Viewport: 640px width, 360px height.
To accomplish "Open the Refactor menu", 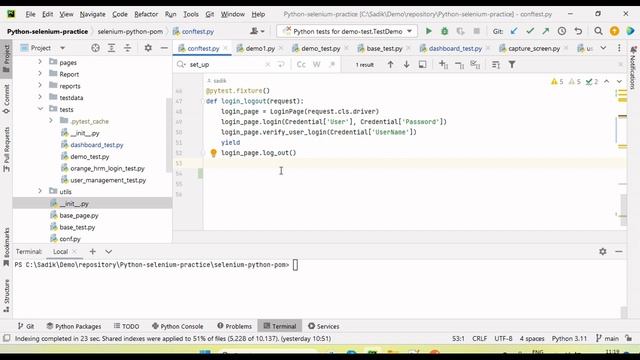I will coord(146,14).
